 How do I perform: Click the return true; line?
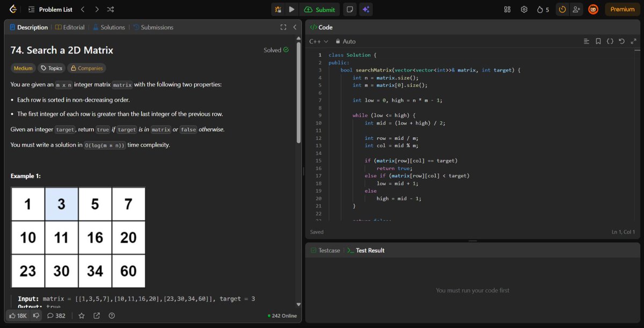click(x=393, y=168)
